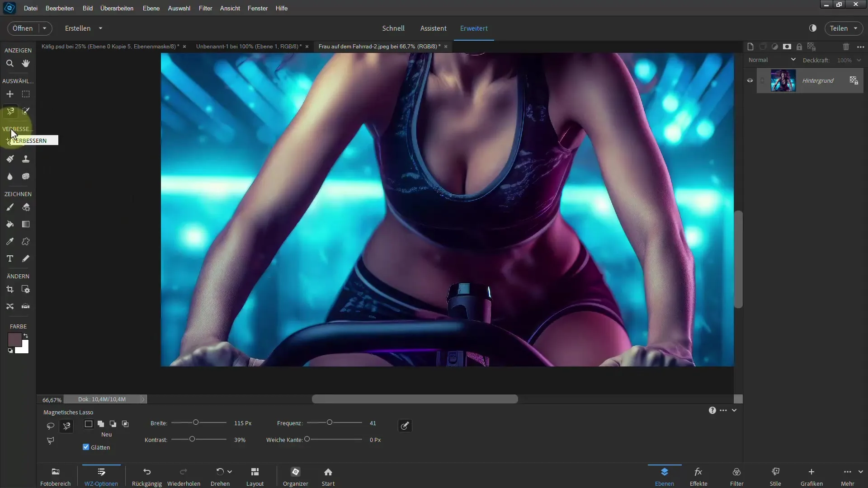This screenshot has width=868, height=488.
Task: Select the Custom Shape tool
Action: click(26, 241)
